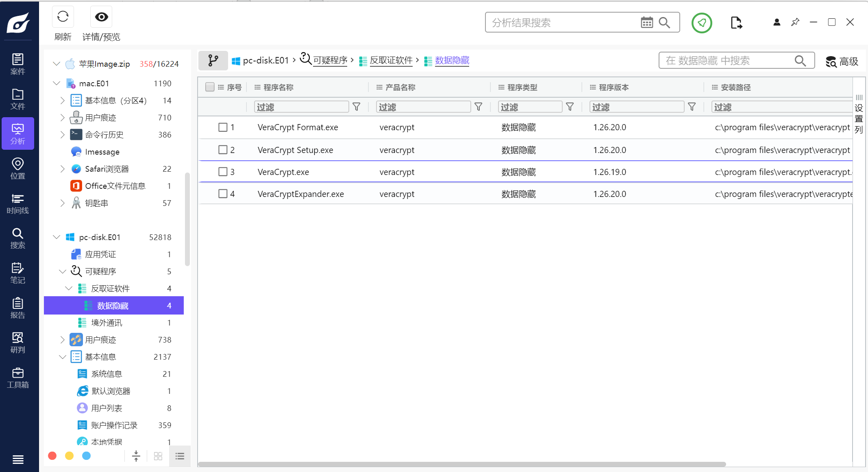The width and height of the screenshot is (868, 472).
Task: Open the calendar date picker in search box
Action: 647,22
